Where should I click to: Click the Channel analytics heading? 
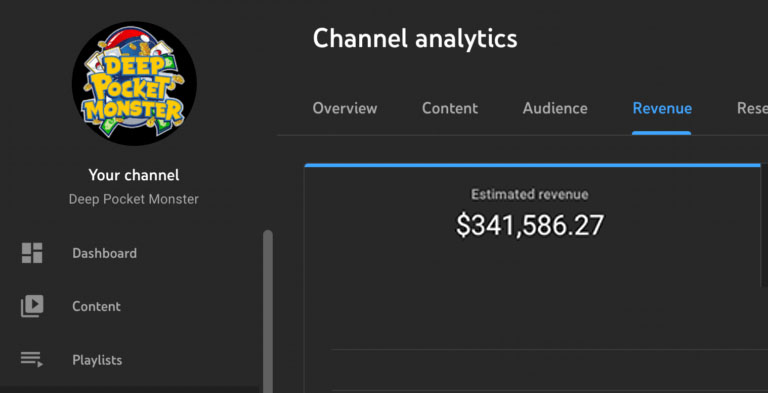tap(415, 38)
